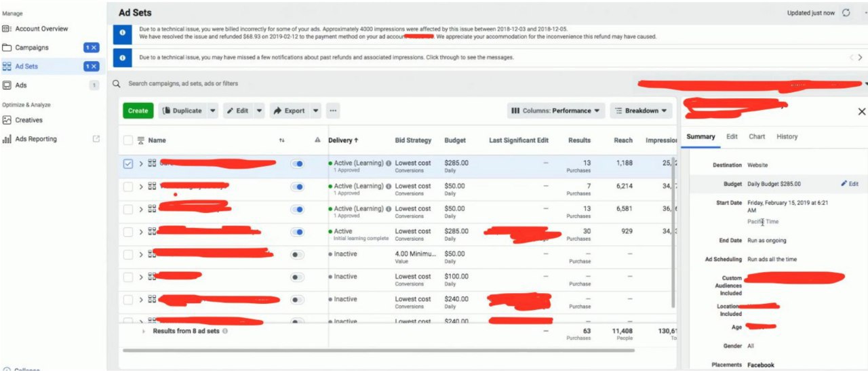Click info icon on billing issue notification
This screenshot has height=371, width=868.
[122, 33]
